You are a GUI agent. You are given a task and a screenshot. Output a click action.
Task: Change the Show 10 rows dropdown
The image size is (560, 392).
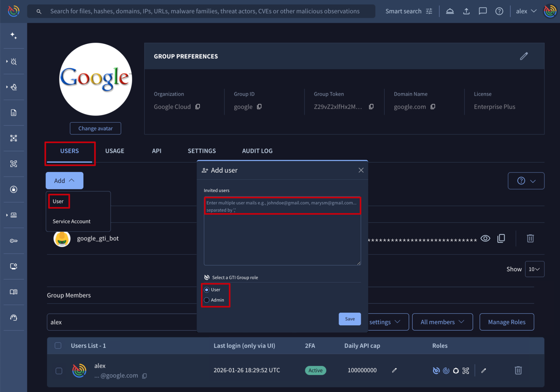tap(535, 269)
